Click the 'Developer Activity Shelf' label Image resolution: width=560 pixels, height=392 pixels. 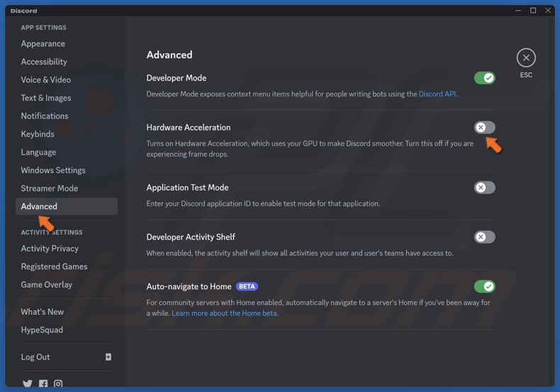point(191,237)
